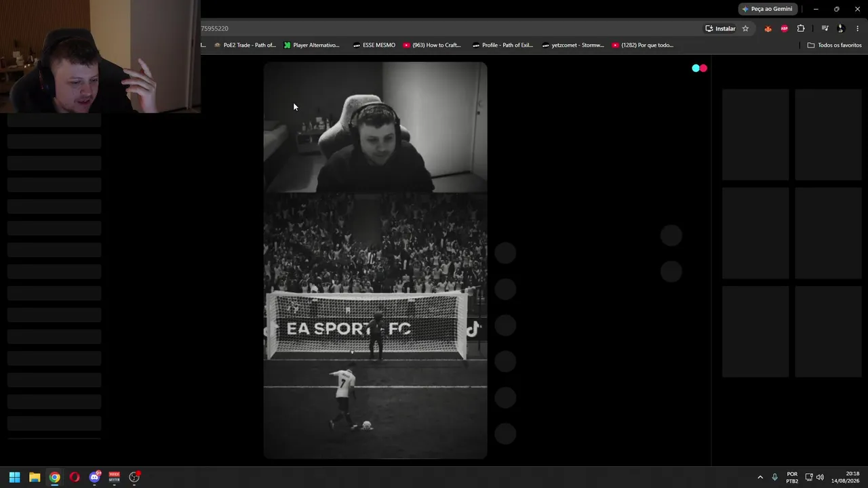This screenshot has width=868, height=488.
Task: Open the Profile - Path of Exile bookmark
Action: (x=502, y=45)
